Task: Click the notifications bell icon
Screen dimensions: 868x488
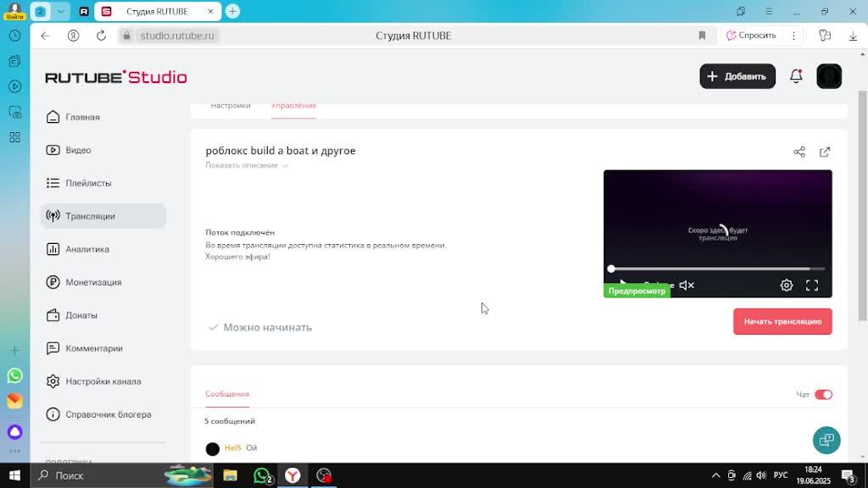Action: tap(796, 76)
